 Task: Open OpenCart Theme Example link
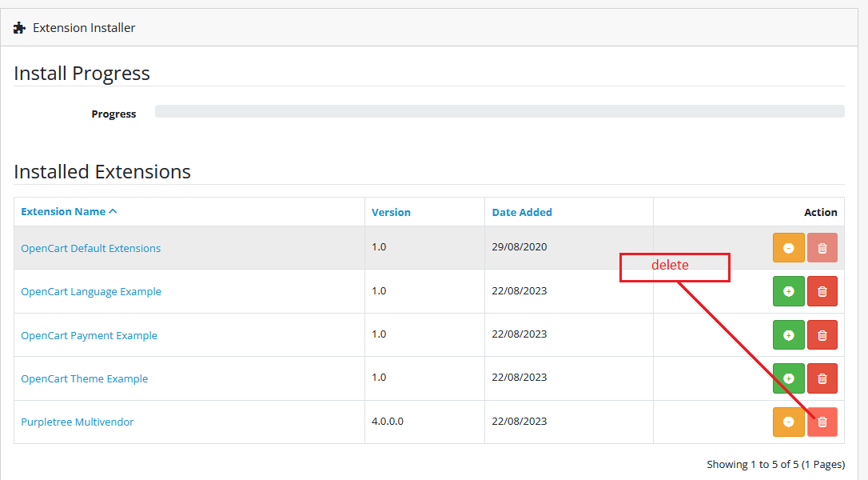84,378
